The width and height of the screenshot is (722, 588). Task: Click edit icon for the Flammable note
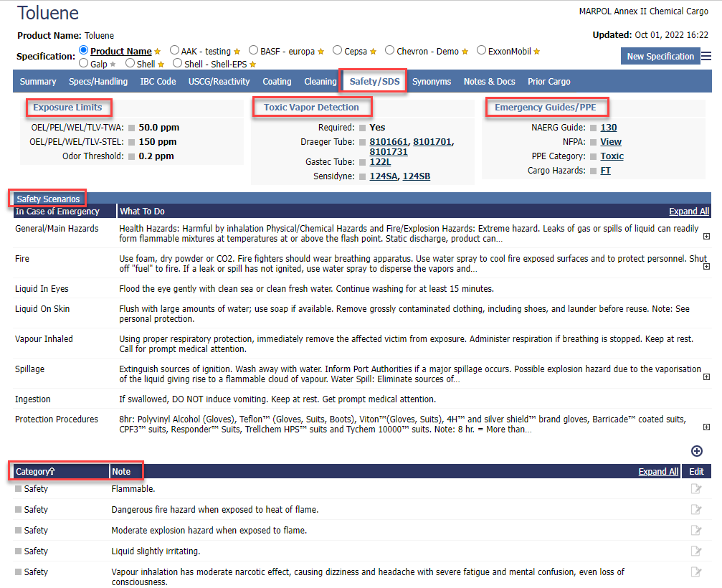pyautogui.click(x=695, y=489)
